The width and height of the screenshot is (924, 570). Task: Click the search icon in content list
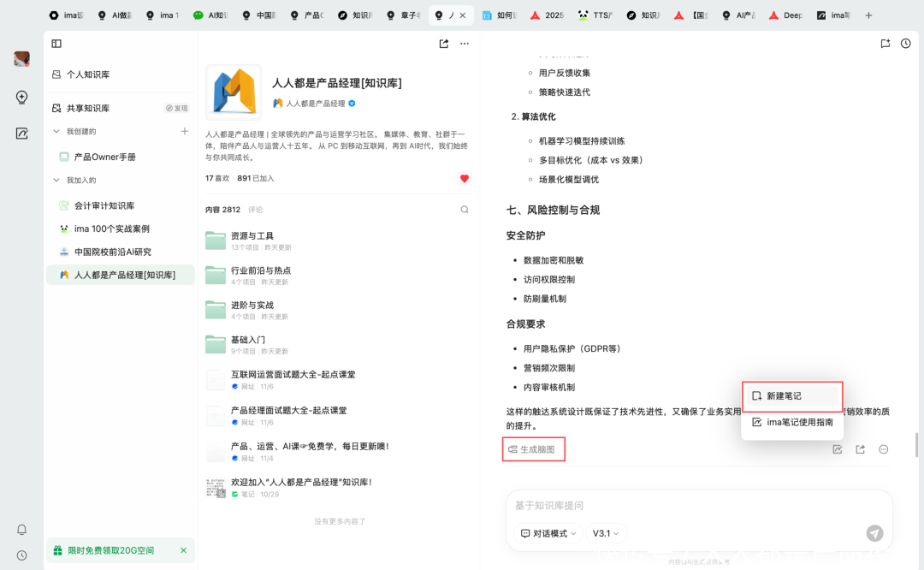(x=465, y=210)
